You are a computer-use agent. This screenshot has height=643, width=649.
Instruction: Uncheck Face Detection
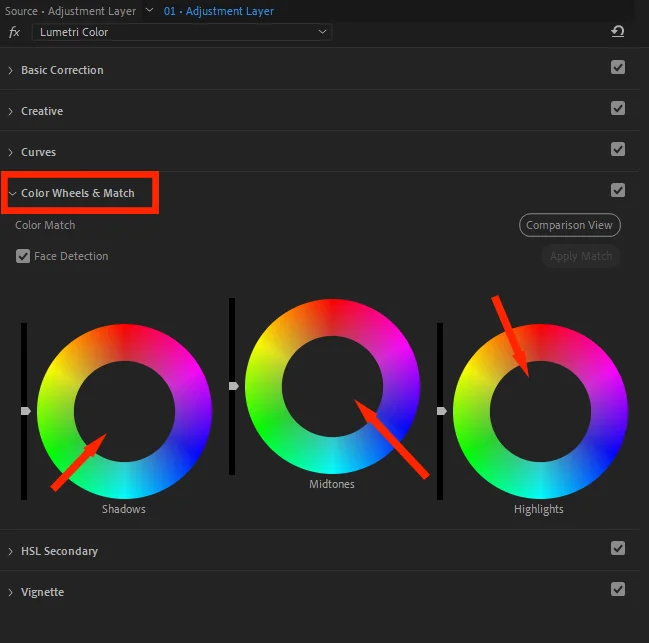coord(23,256)
